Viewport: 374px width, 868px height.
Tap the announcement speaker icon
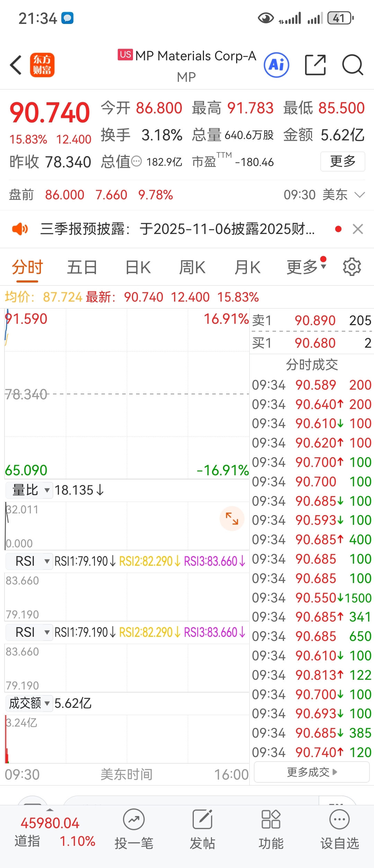tap(20, 229)
